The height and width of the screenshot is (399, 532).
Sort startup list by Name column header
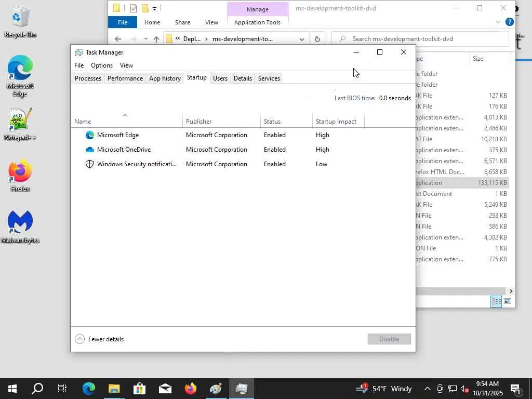126,121
